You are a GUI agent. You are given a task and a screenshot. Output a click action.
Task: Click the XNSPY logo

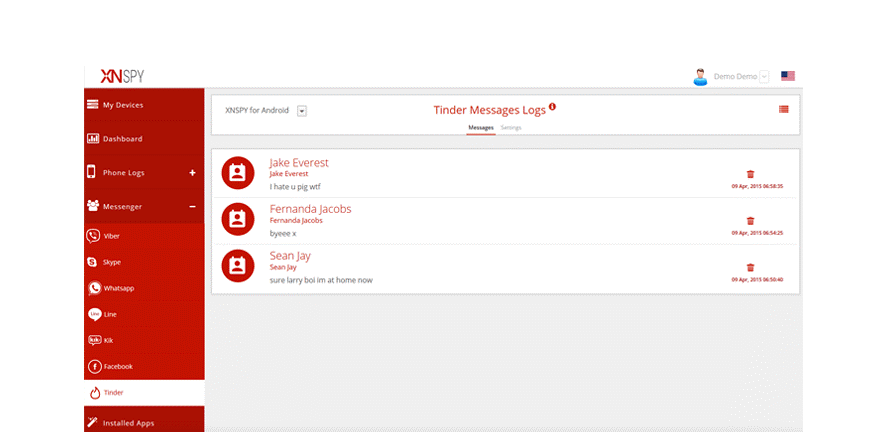tap(122, 76)
